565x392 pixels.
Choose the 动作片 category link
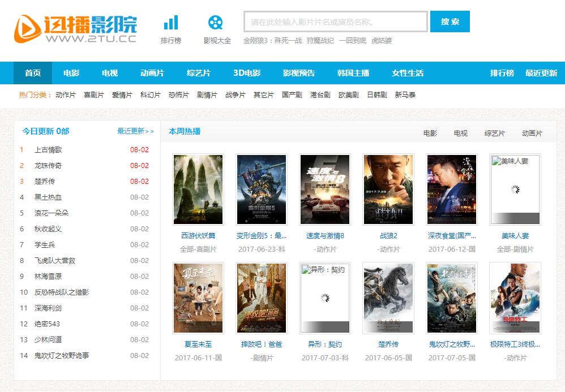point(66,95)
